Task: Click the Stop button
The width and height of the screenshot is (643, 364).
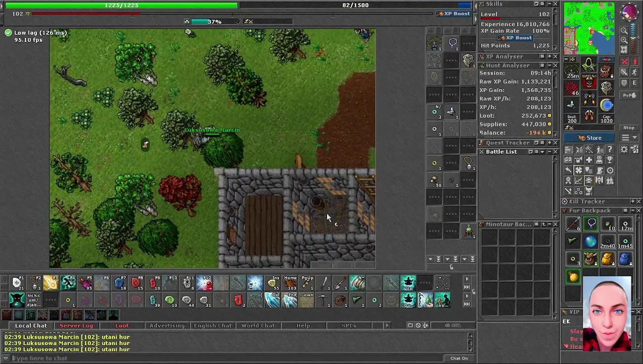Action: point(629,128)
